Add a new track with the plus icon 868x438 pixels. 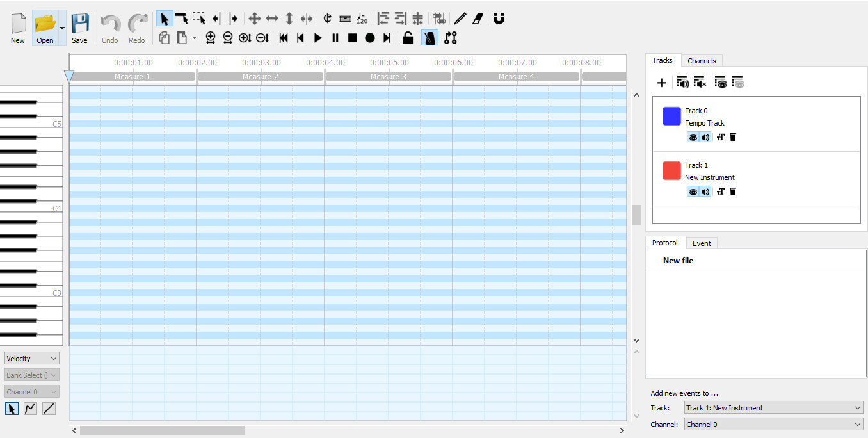[x=661, y=82]
